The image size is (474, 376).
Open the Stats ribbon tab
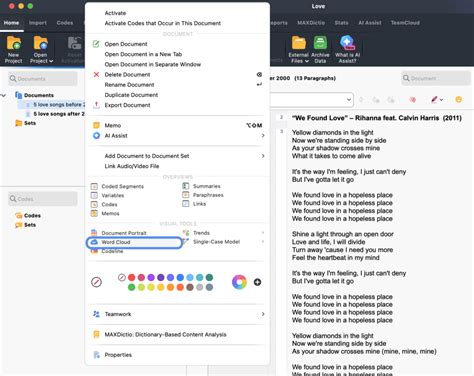click(341, 23)
